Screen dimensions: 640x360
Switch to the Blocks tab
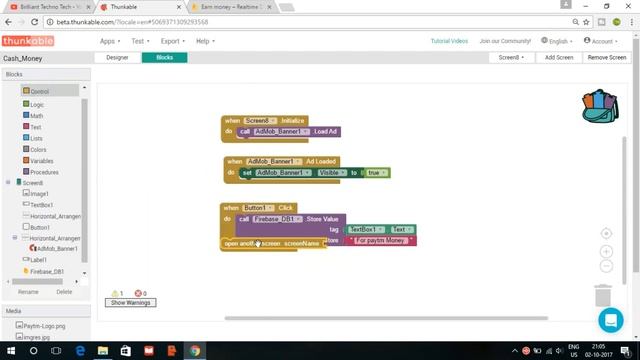point(164,58)
